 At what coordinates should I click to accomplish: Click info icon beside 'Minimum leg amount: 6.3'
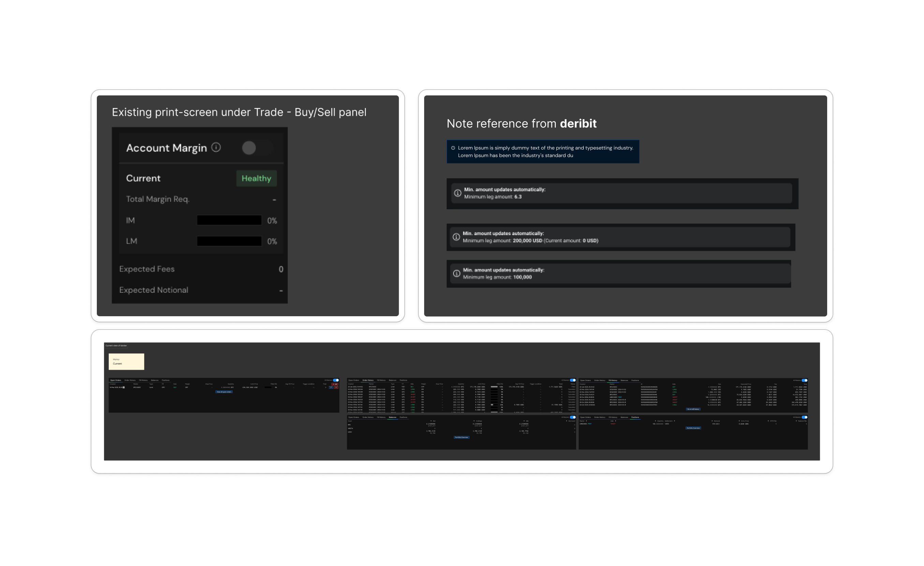(458, 193)
